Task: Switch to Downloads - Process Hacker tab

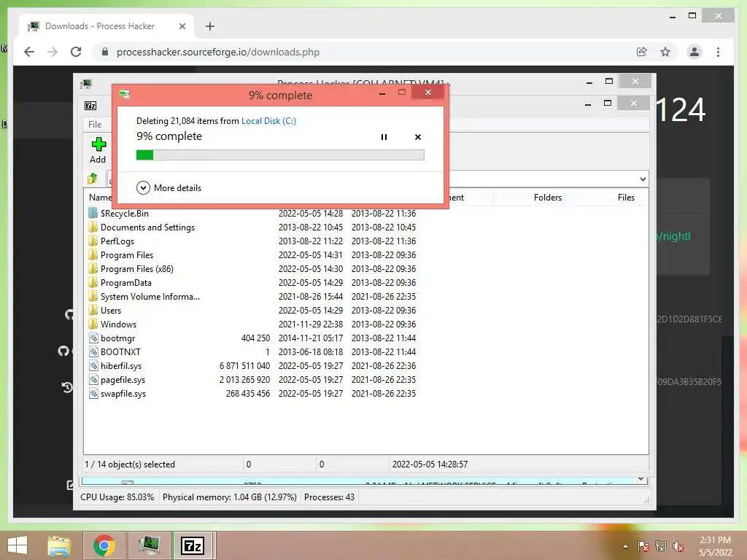Action: [107, 26]
